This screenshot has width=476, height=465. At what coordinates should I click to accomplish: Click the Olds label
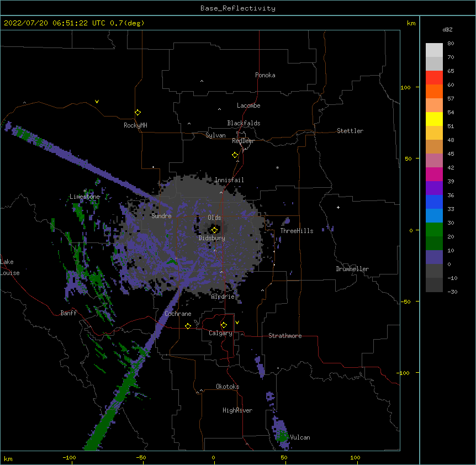pos(214,218)
